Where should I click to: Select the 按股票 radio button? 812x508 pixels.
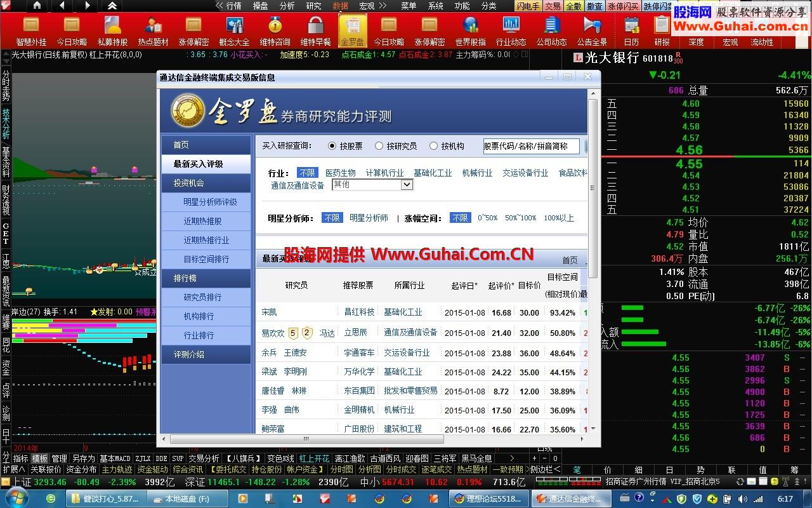pos(332,146)
